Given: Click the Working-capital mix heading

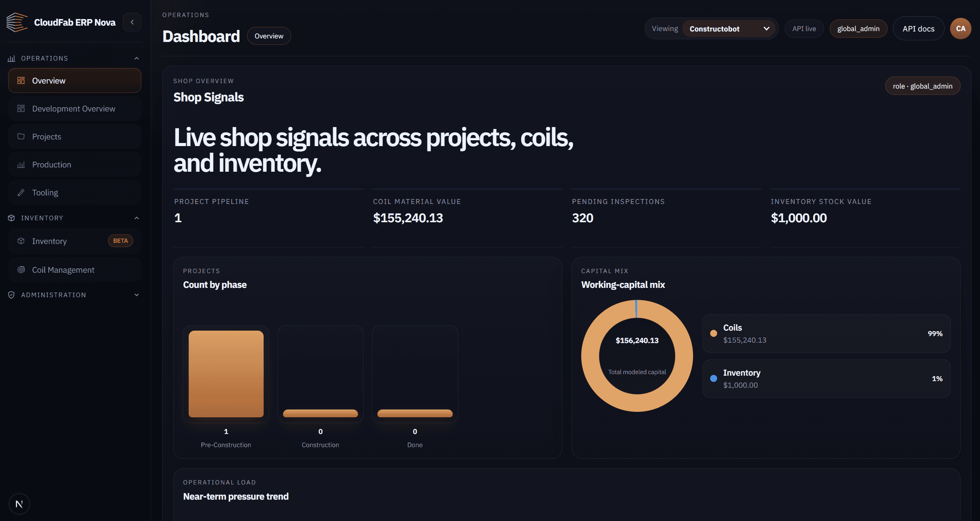Looking at the screenshot, I should (623, 285).
